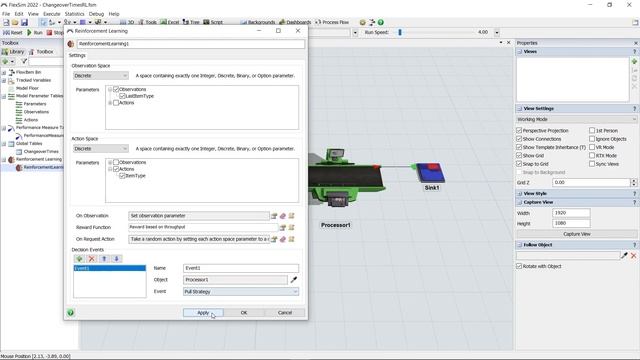Open model with the folder icon
This screenshot has height=360, width=640.
pos(15,22)
